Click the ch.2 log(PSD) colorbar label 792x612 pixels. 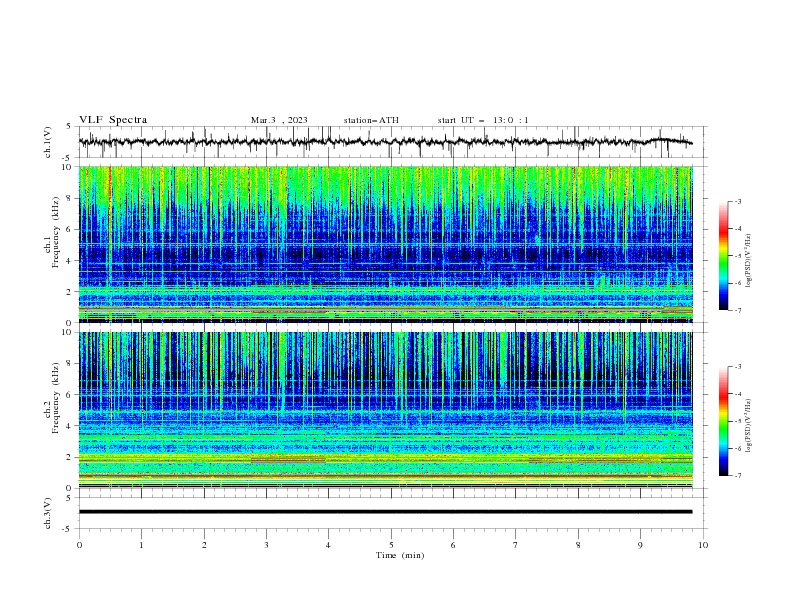coord(749,426)
